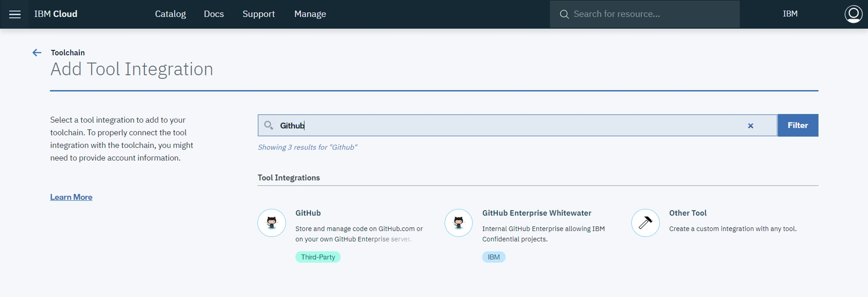
Task: Click the top search bar magnifier icon
Action: pyautogui.click(x=564, y=14)
